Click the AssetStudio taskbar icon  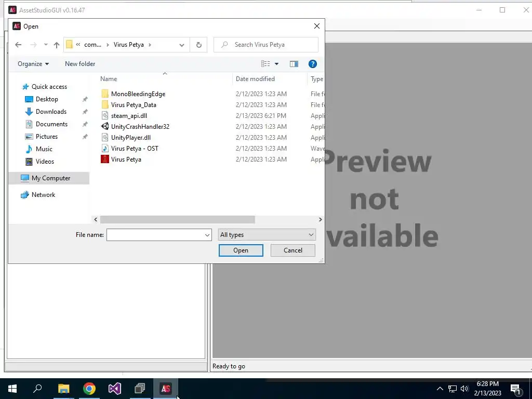tap(166, 389)
